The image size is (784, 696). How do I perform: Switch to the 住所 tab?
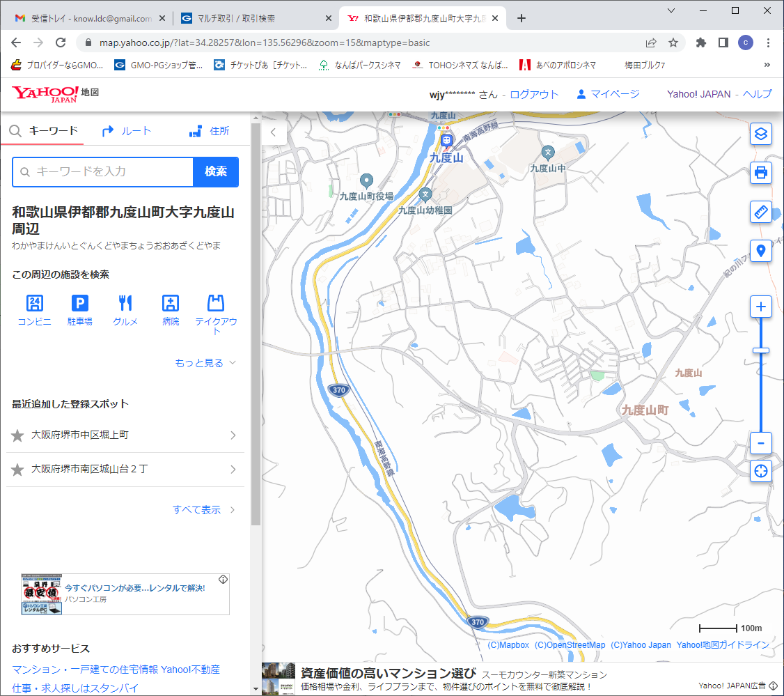point(210,131)
